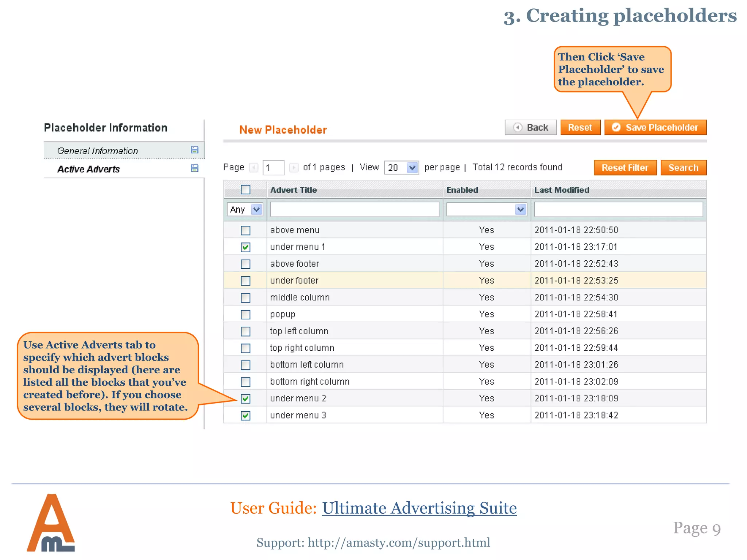The width and height of the screenshot is (747, 560).
Task: Open the View per page dropdown showing 20
Action: click(401, 168)
